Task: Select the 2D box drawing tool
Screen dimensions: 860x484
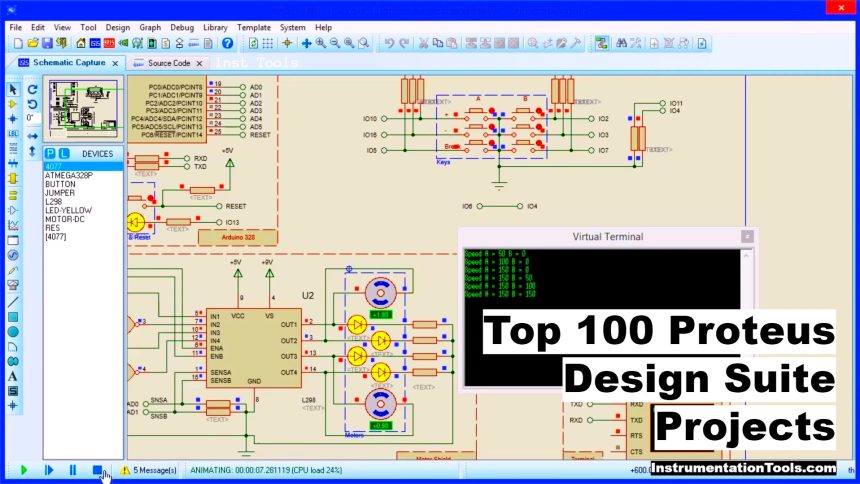Action: click(13, 317)
